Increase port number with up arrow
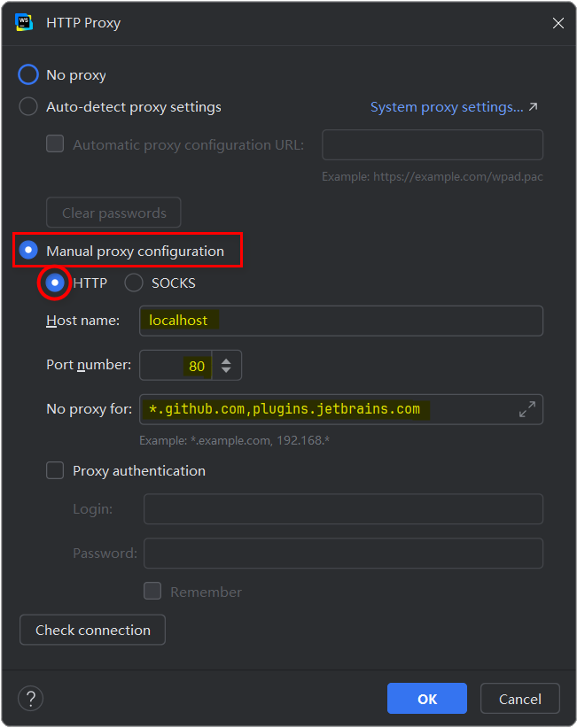Image resolution: width=577 pixels, height=728 pixels. [x=226, y=360]
